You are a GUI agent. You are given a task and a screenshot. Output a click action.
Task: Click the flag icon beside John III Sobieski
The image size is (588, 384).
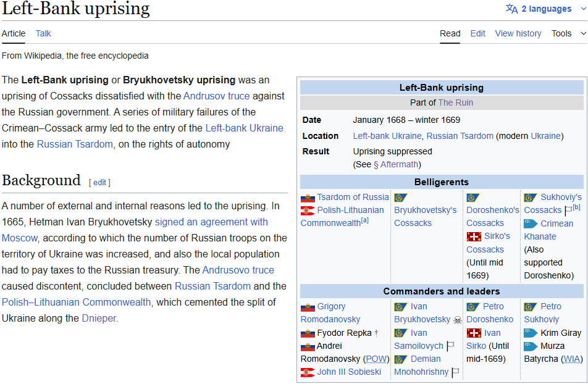[x=308, y=372]
